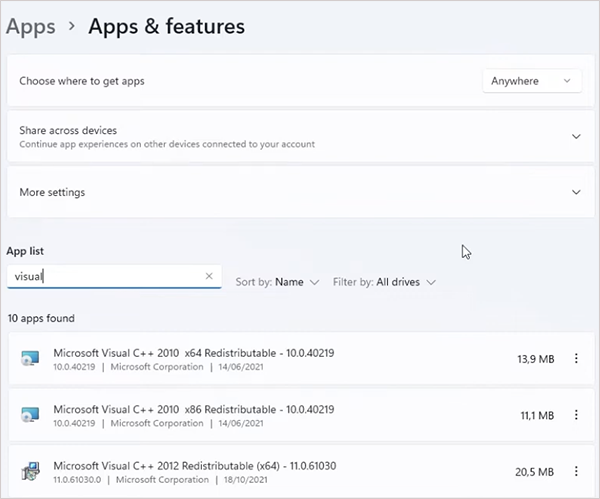Select Microsoft Visual C++ 2012 Redistributable (x64) name
Image resolution: width=600 pixels, height=499 pixels.
(x=195, y=466)
